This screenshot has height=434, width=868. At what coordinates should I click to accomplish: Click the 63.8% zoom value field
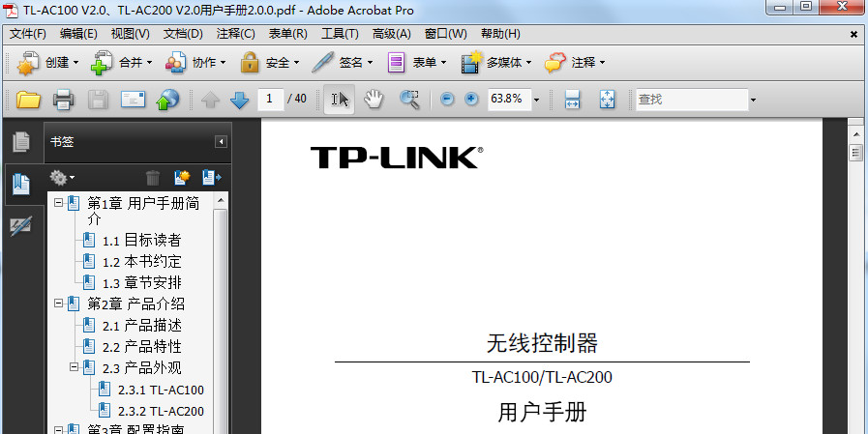[509, 100]
